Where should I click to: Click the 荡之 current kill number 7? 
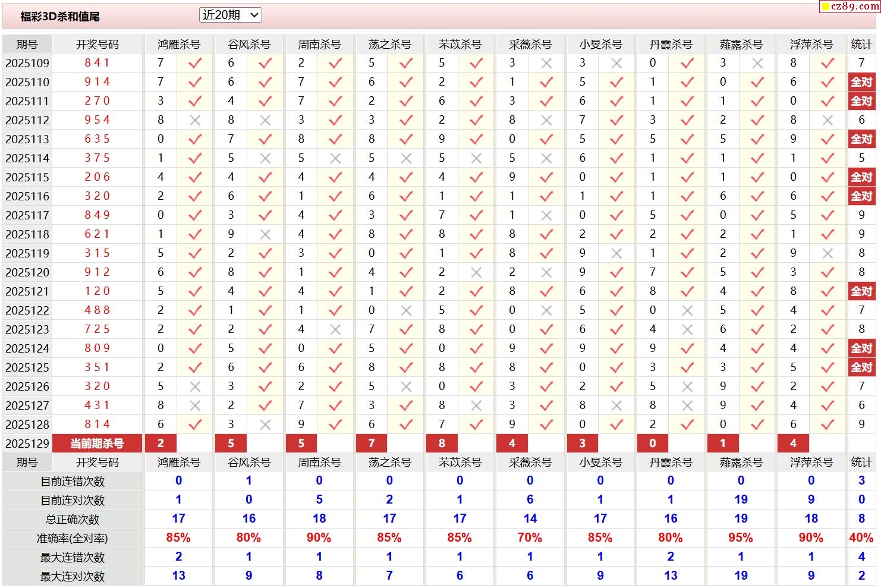(x=372, y=444)
